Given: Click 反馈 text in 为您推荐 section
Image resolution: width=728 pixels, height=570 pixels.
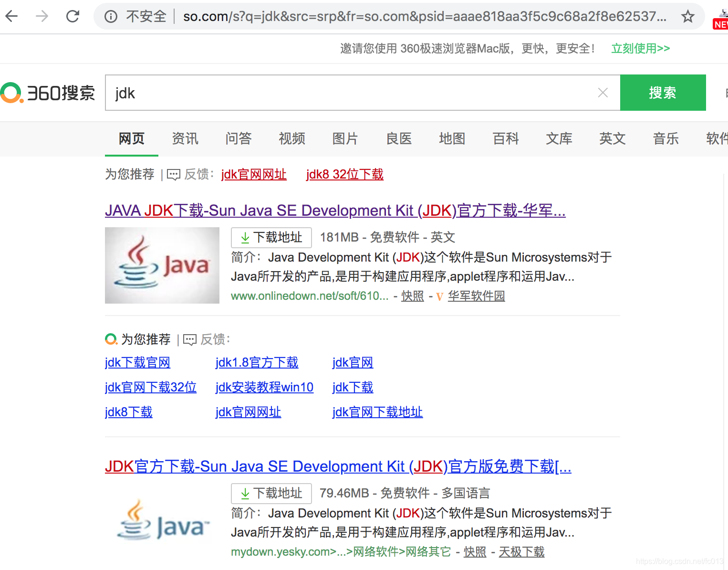Looking at the screenshot, I should (x=213, y=339).
